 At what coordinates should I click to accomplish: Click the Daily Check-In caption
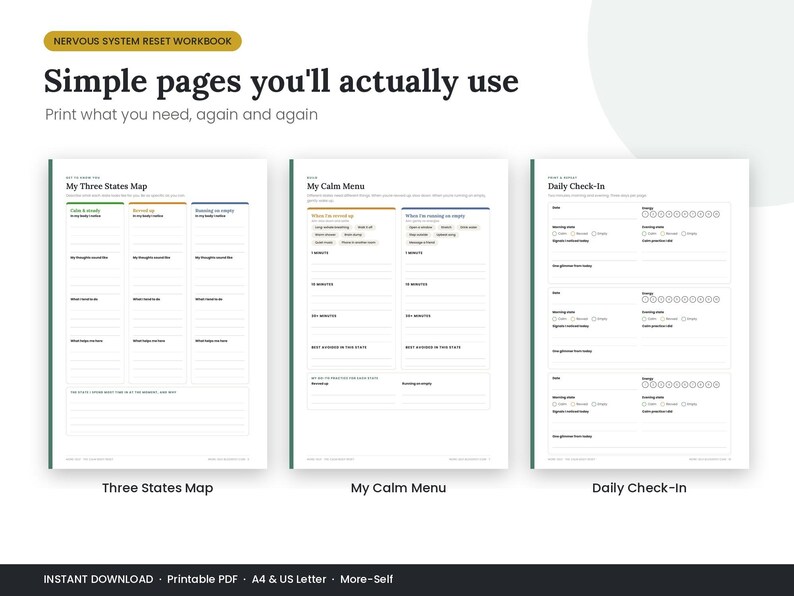point(640,488)
